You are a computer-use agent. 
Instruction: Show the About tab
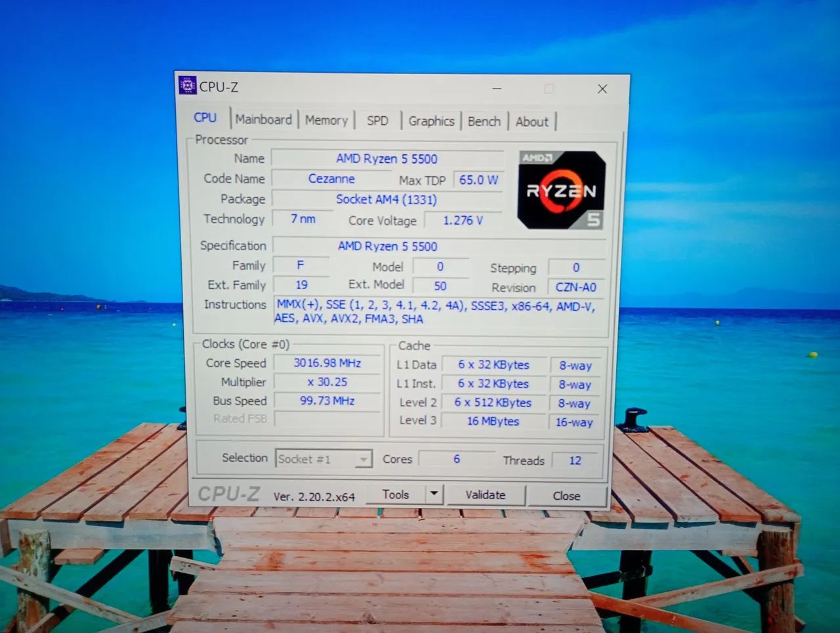pyautogui.click(x=532, y=121)
